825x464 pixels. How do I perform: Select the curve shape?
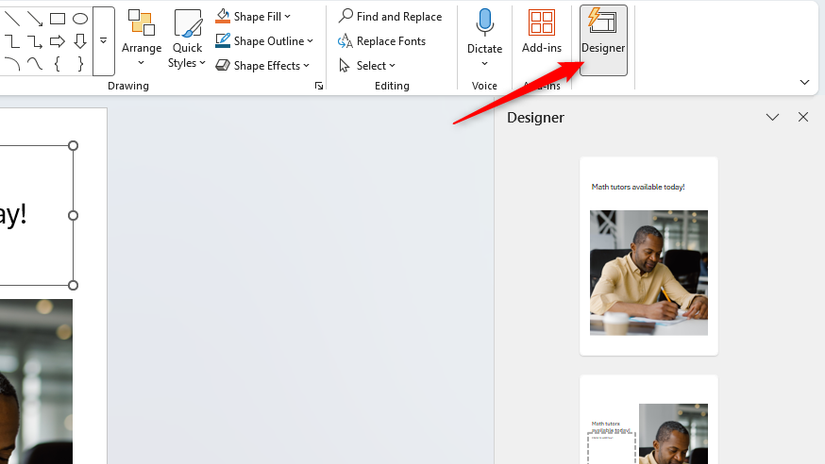point(35,64)
